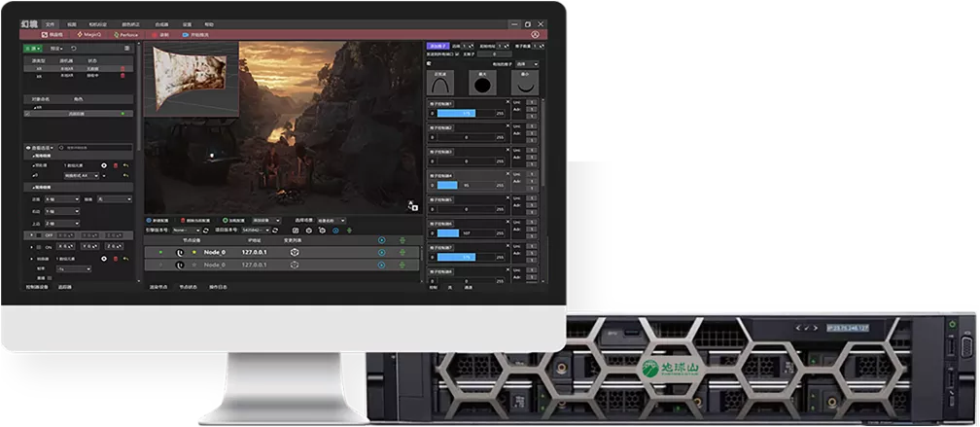This screenshot has height=427, width=980.
Task: Toggle the eye visibility icon in left panel section header
Action: [28, 148]
